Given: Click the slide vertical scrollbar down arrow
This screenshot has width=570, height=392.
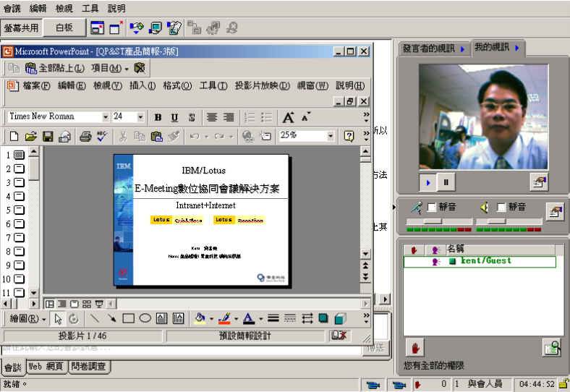Looking at the screenshot, I should click(366, 253).
